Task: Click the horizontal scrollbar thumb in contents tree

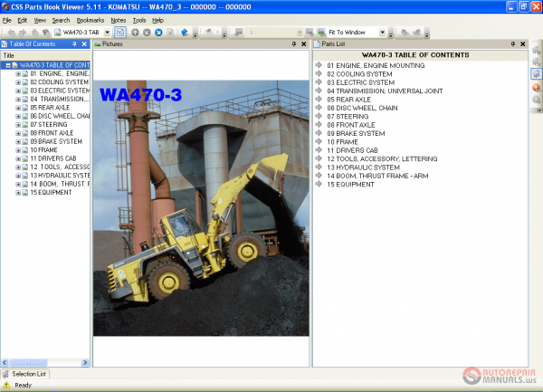Action: coord(28,362)
